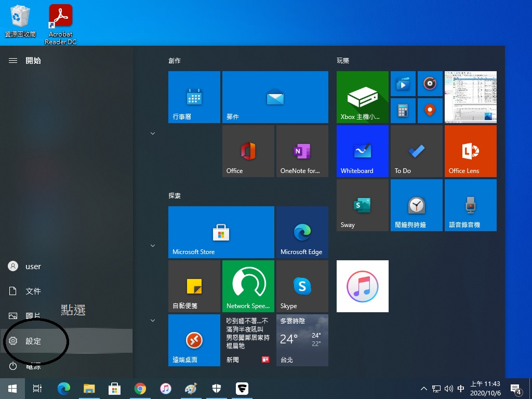Screen dimensions: 532x399
Task: Select the 資源回收筒 recycle bin desktop icon
Action: coord(20,21)
